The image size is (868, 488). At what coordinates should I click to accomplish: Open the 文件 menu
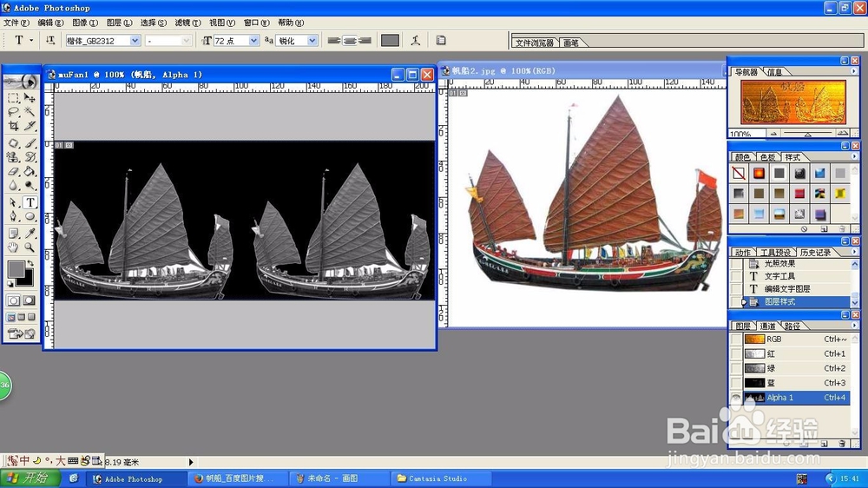point(16,23)
